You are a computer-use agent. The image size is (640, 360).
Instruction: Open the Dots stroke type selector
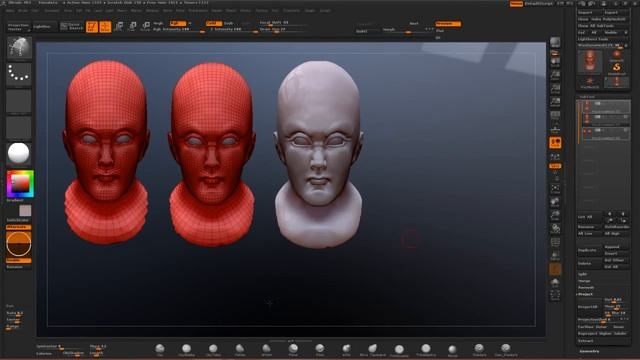coord(19,74)
